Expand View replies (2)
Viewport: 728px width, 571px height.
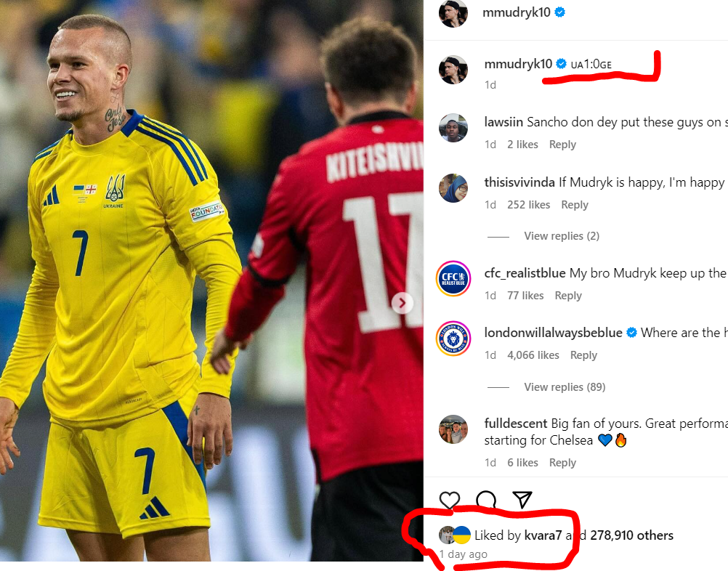coord(562,236)
